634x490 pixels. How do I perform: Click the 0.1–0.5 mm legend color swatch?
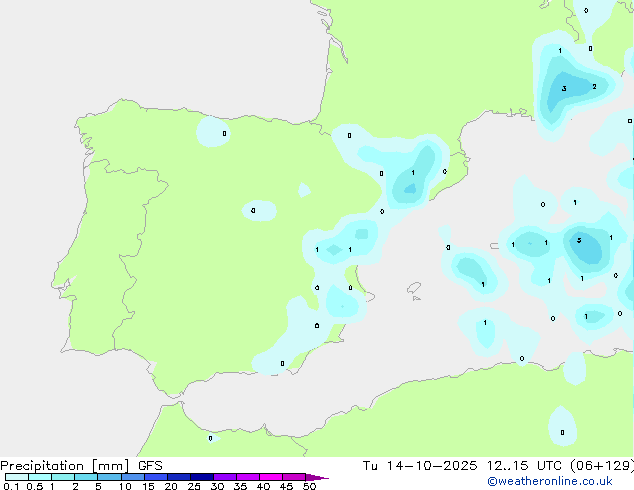click(17, 477)
